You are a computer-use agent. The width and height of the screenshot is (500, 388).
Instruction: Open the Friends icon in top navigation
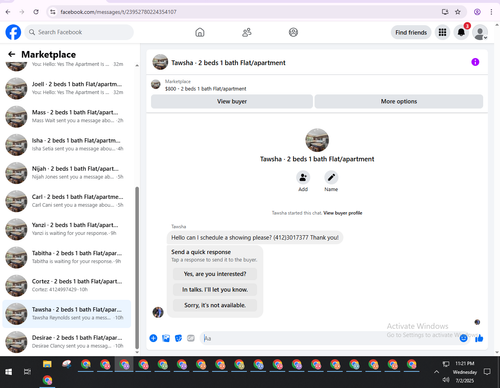[247, 32]
